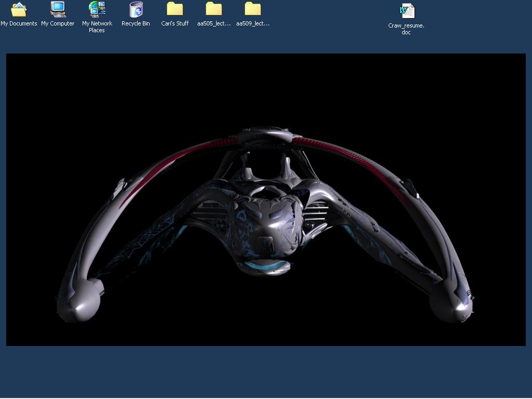The image size is (532, 399).
Task: Select the Cari's Stuff folder icon
Action: click(175, 9)
